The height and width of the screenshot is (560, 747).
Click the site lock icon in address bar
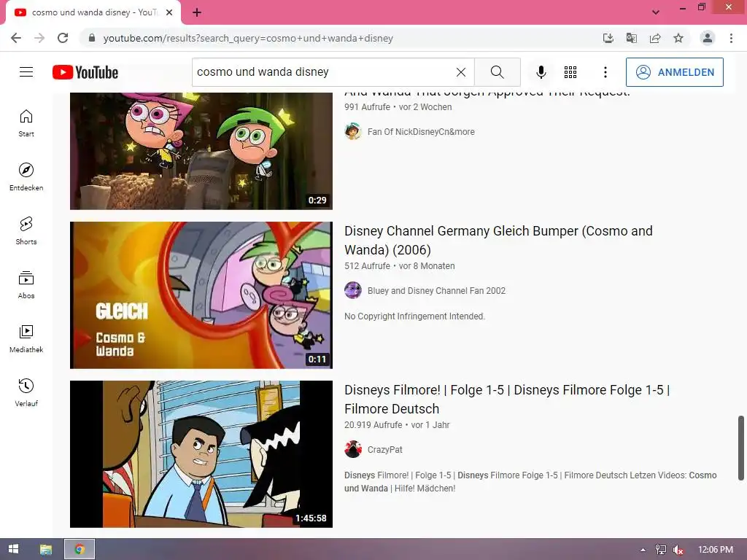point(92,38)
